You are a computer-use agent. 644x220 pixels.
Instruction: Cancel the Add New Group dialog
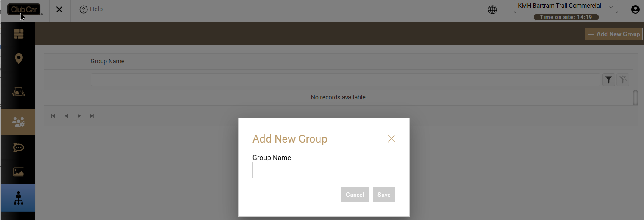pos(355,195)
